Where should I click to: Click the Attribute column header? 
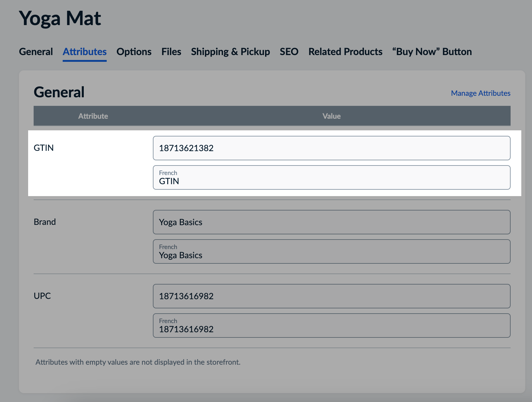[x=93, y=116]
